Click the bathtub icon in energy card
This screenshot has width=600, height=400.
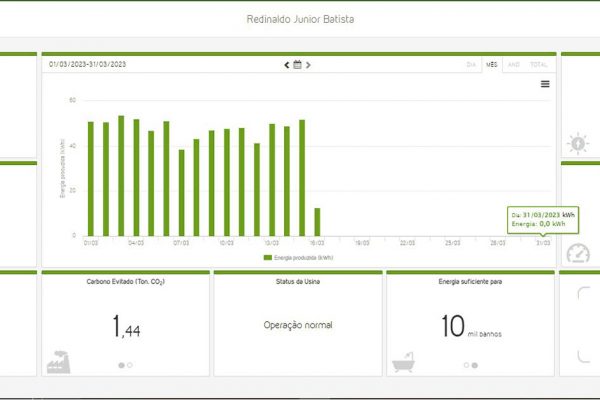[x=404, y=363]
